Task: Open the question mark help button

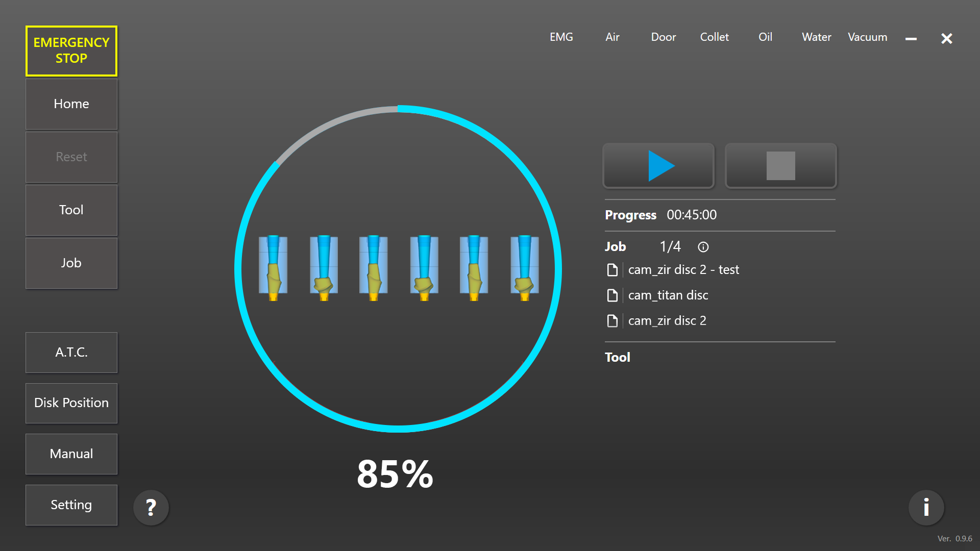Action: (151, 508)
